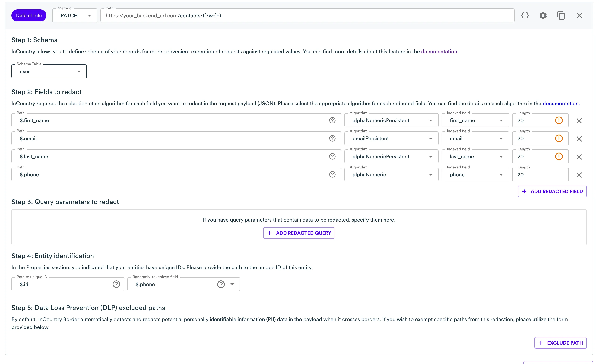Open the Method PATCH dropdown
Screen dimensions: 599x364
coord(75,16)
